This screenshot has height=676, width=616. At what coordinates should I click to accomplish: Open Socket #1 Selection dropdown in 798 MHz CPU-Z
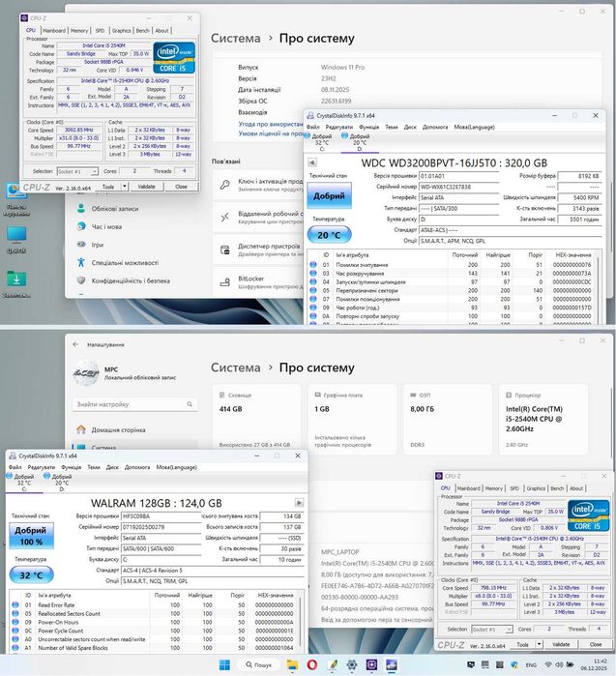[x=492, y=629]
